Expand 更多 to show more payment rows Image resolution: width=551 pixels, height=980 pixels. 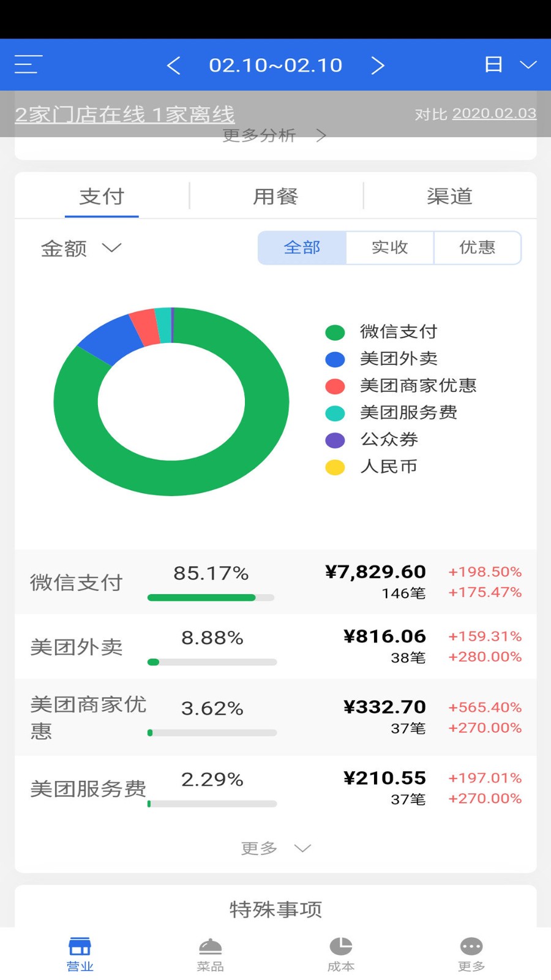275,848
